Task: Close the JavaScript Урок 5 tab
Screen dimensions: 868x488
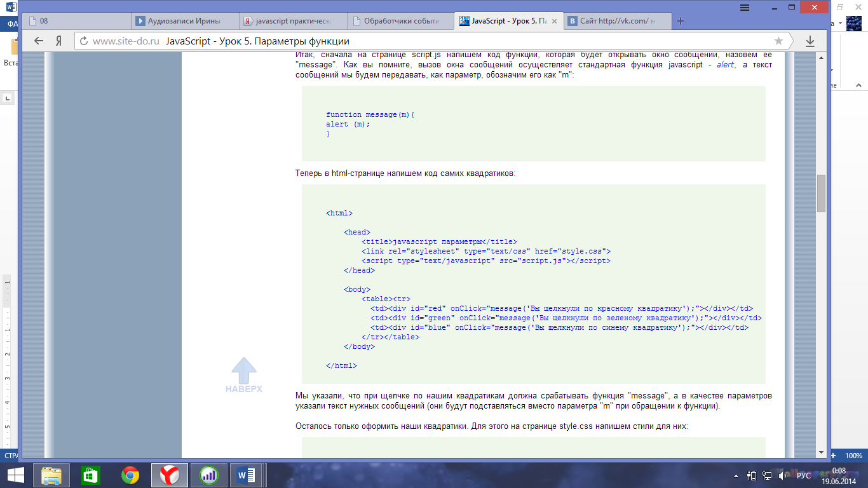Action: (555, 21)
